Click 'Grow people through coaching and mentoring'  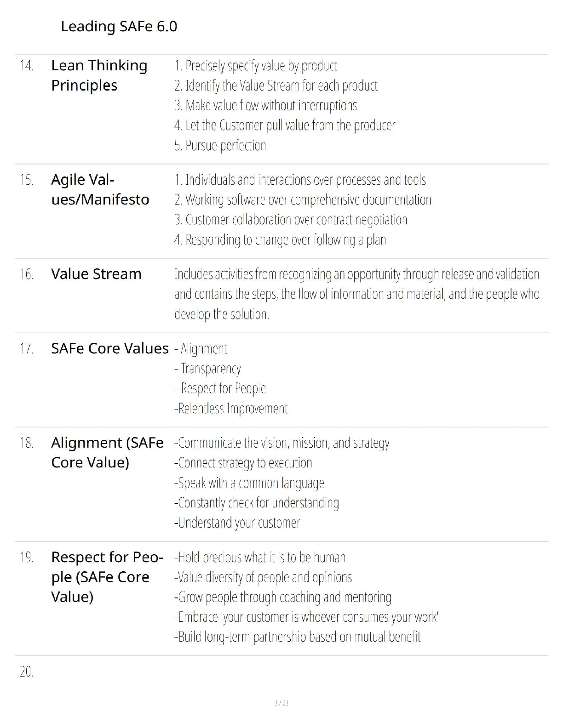(283, 597)
